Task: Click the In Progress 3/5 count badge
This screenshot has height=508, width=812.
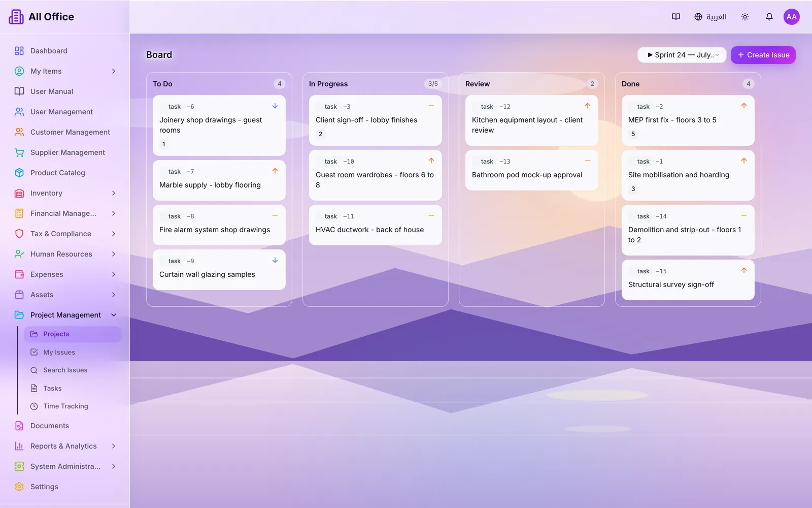Action: click(433, 84)
